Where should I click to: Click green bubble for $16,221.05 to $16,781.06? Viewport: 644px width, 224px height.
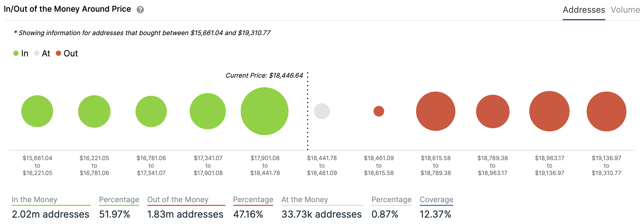[x=94, y=111]
